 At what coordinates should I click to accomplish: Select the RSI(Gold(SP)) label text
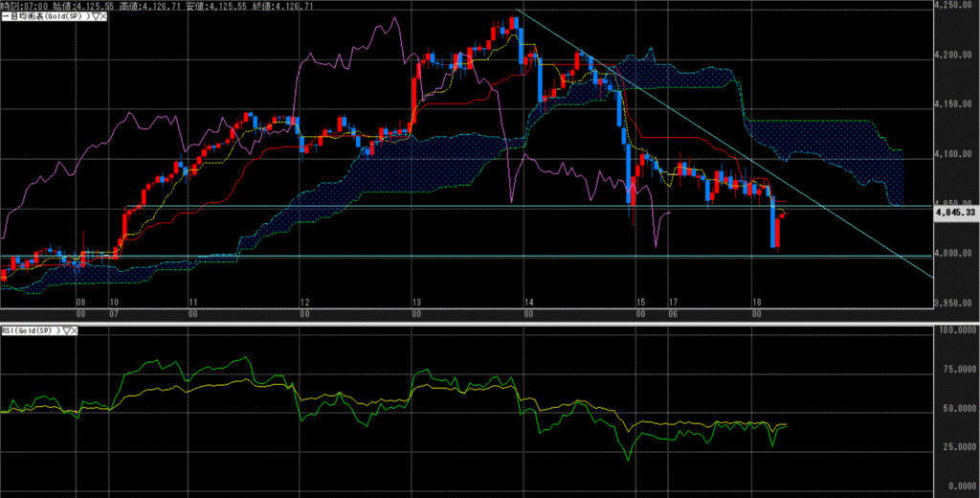point(31,329)
